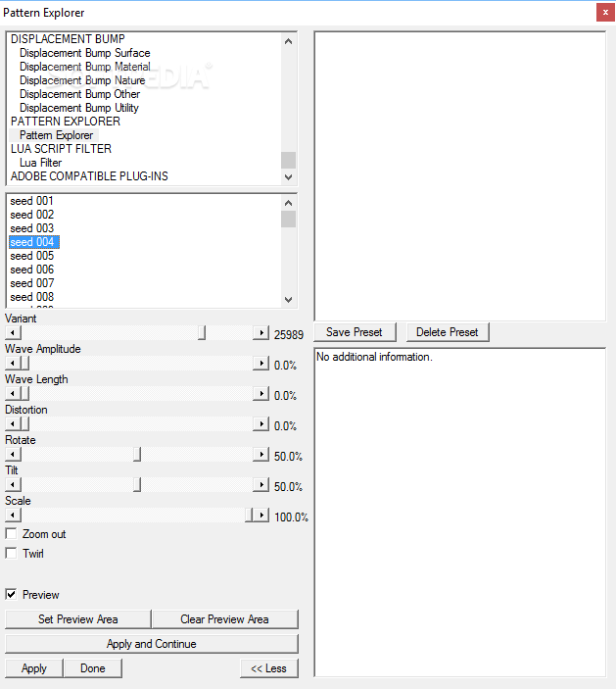This screenshot has width=616, height=689.
Task: Decrease Variant with left arrow
Action: [x=13, y=332]
